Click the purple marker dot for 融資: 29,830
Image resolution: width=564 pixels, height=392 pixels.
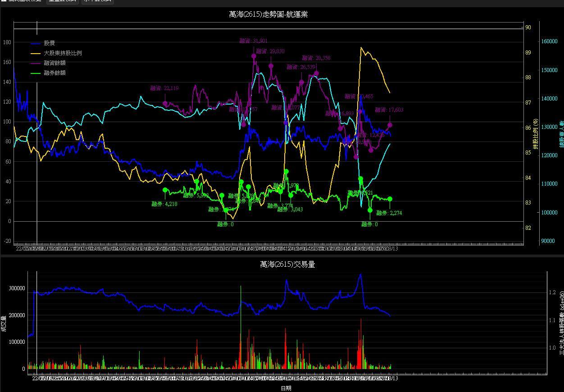[271, 66]
